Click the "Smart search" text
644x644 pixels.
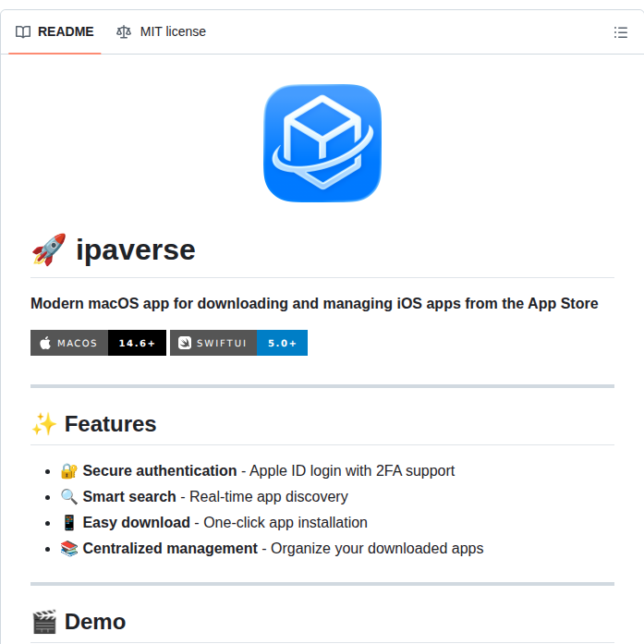(129, 496)
